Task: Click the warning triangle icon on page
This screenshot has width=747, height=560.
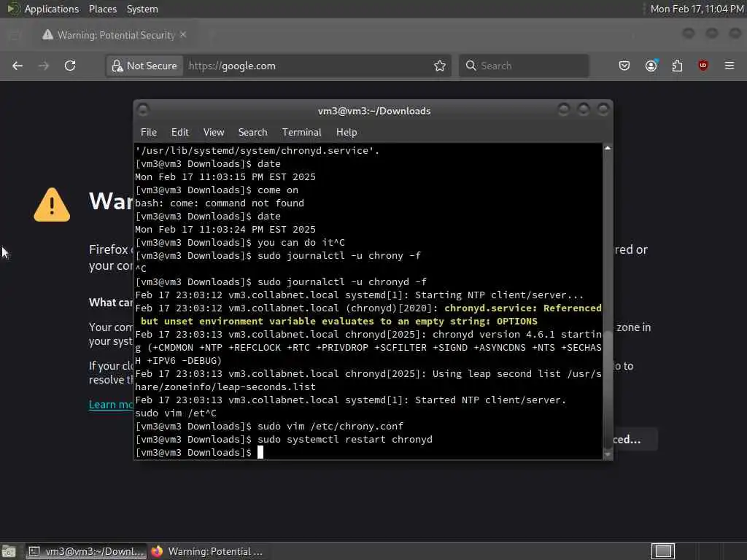Action: [52, 205]
